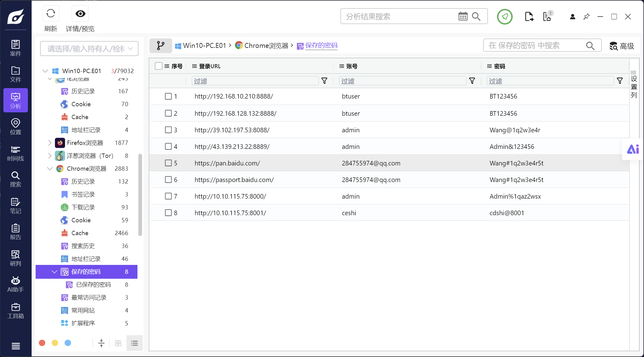The width and height of the screenshot is (644, 357).
Task: Toggle the select-all checkbox in header
Action: (159, 66)
